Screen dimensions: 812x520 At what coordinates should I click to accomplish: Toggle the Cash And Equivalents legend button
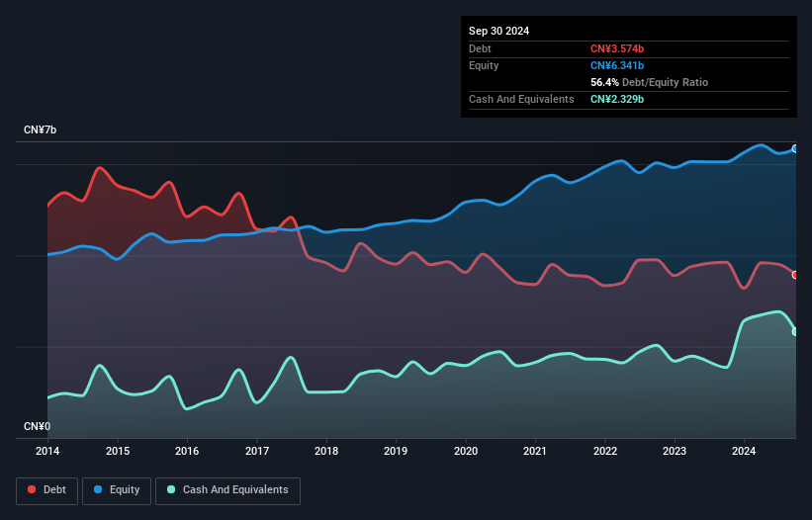pos(227,490)
